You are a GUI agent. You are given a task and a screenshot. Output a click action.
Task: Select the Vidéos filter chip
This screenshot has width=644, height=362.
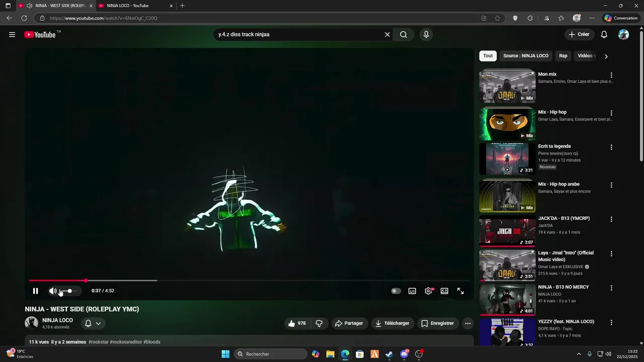[586, 56]
